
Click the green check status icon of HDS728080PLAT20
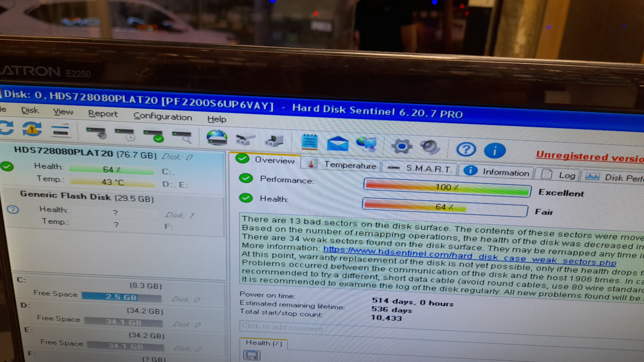coord(7,166)
